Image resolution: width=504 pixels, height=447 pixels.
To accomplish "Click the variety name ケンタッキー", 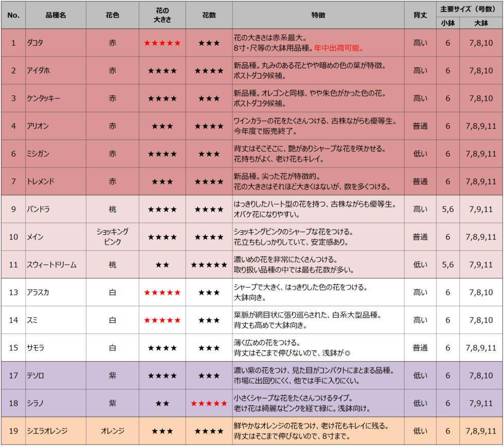I will click(42, 99).
